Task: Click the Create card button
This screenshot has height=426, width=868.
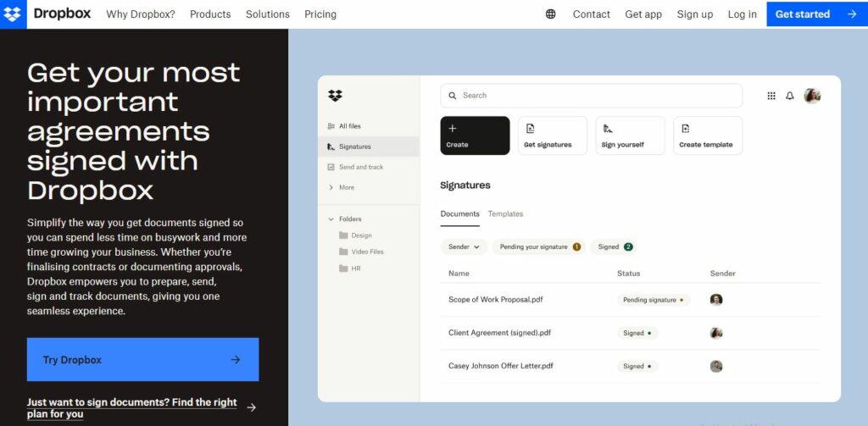Action: click(x=475, y=136)
